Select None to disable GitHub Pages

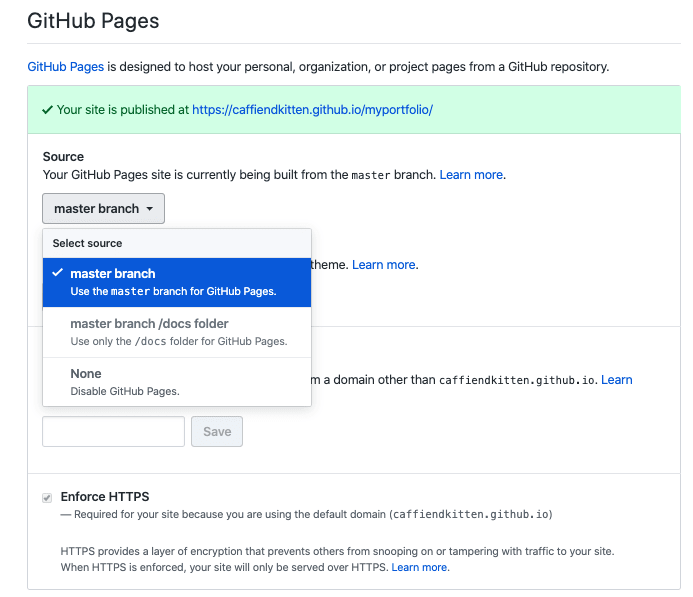pos(177,382)
